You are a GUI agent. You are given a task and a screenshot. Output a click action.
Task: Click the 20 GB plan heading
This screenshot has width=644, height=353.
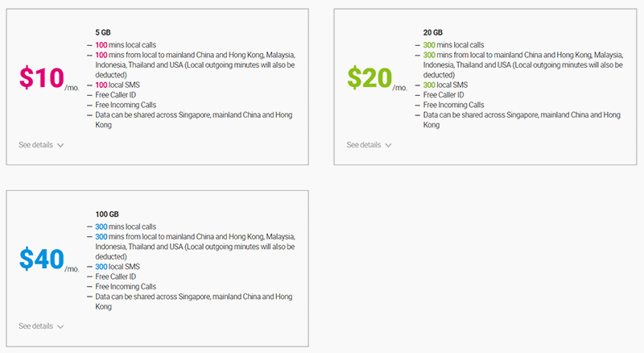click(432, 33)
